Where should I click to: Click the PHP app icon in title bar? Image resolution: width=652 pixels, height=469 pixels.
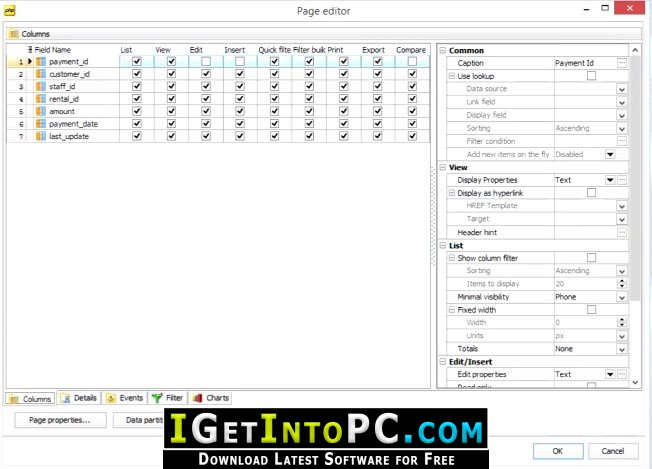point(10,10)
